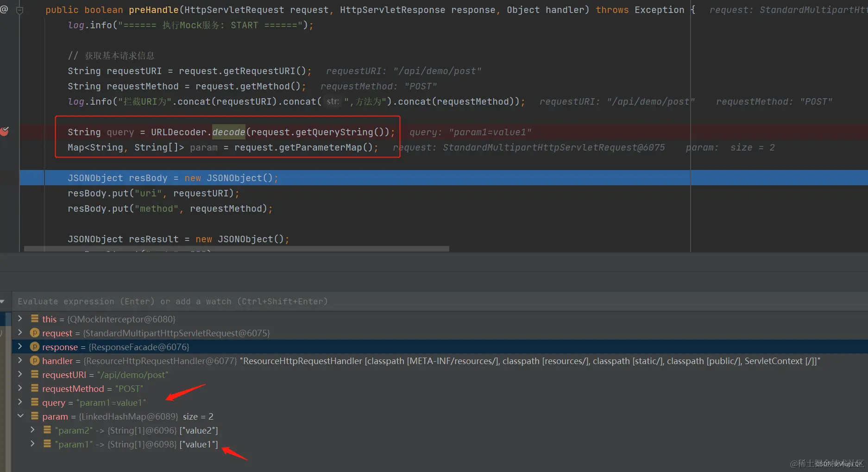Click the 'decode' method call in code
Screen dimensions: 868x472
(229, 132)
